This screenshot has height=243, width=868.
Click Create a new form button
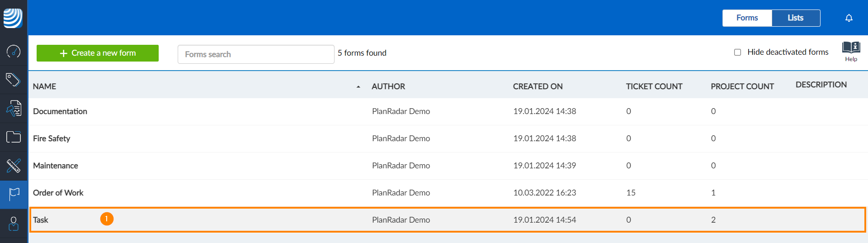(x=98, y=53)
